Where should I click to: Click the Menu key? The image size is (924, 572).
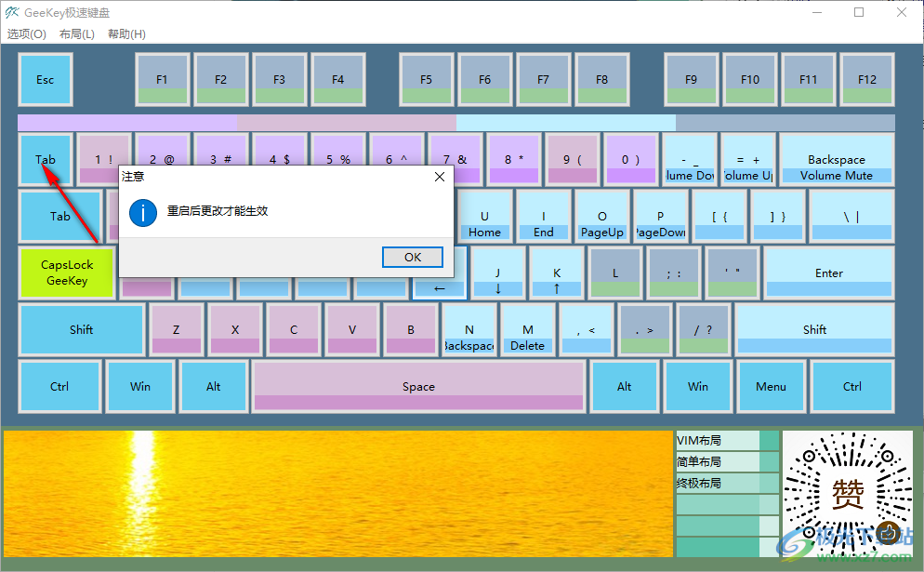pos(771,386)
